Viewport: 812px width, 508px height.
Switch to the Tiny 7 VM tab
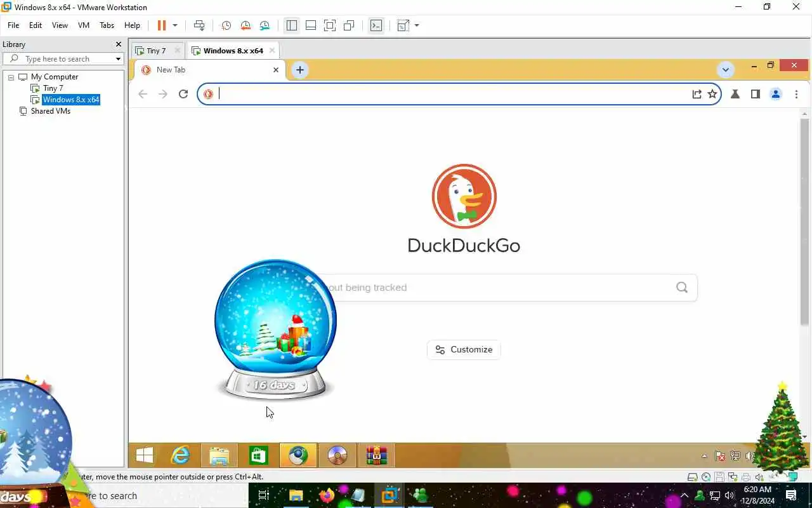click(155, 51)
